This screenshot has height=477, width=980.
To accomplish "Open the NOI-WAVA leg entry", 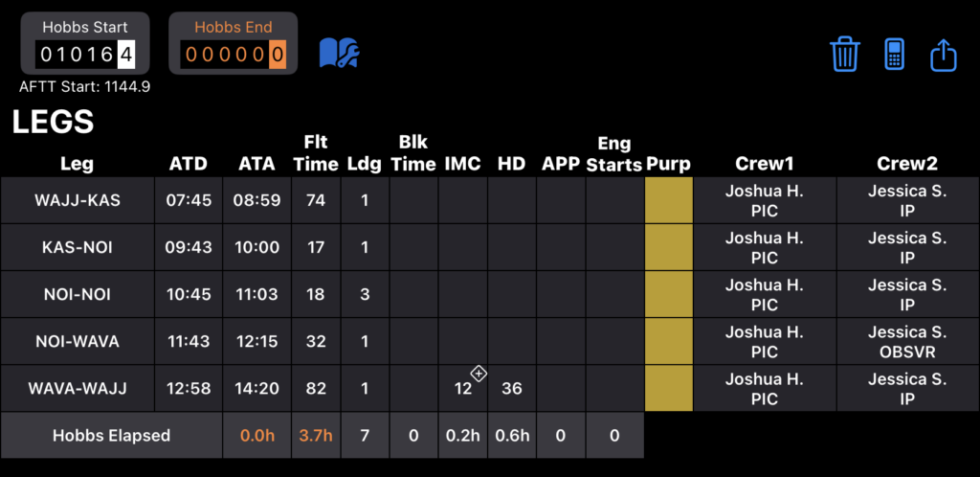I will (x=78, y=341).
